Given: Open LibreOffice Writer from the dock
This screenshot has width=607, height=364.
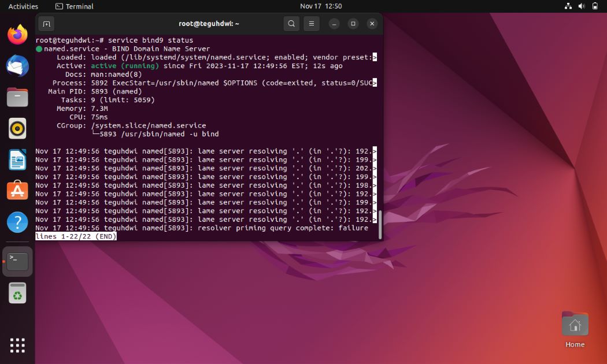Looking at the screenshot, I should (17, 159).
